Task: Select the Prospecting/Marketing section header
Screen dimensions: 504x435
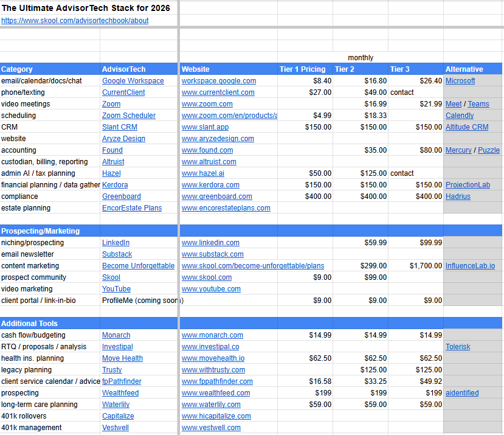Action: 50,231
